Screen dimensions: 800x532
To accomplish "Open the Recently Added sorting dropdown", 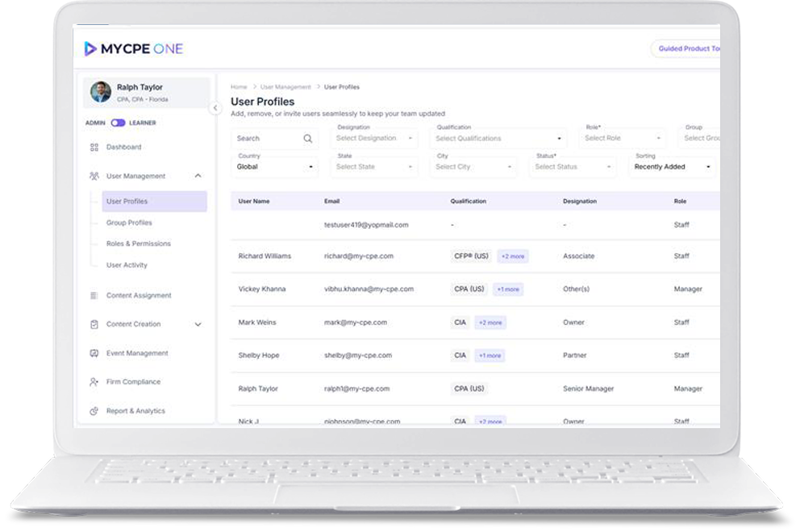I will pos(672,167).
